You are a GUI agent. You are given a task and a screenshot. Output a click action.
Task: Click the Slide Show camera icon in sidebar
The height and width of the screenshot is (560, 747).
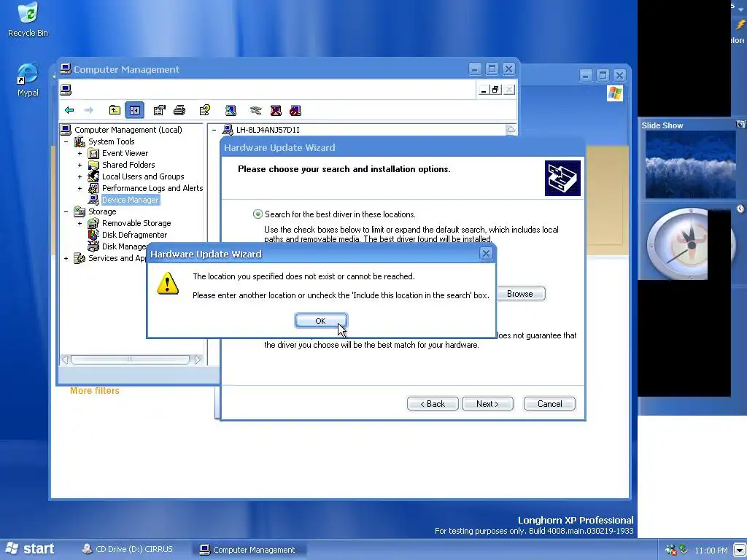click(741, 125)
